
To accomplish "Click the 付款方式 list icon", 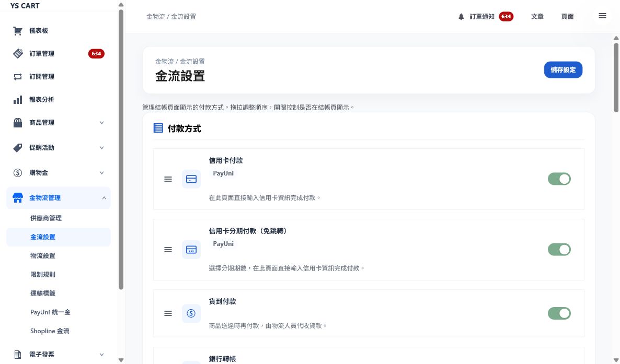I will 158,128.
